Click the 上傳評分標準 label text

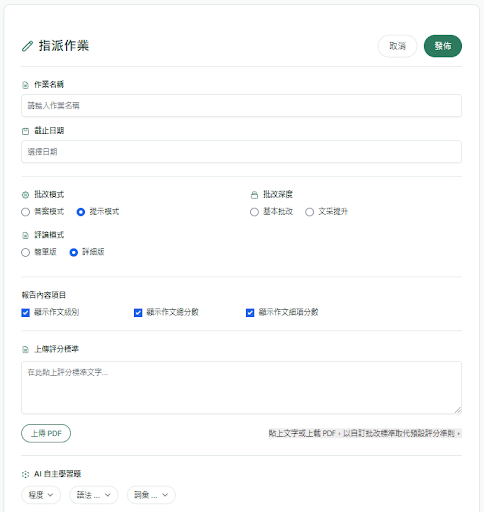pyautogui.click(x=56, y=349)
